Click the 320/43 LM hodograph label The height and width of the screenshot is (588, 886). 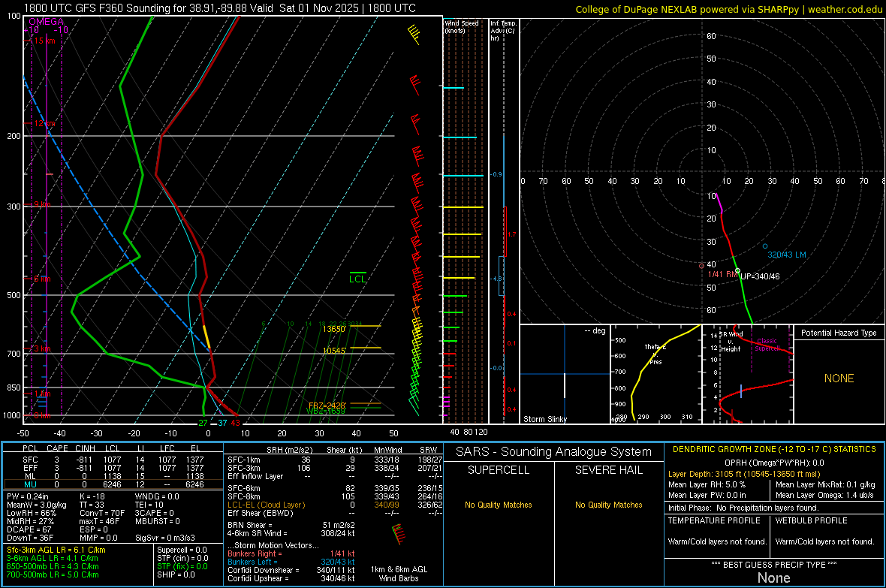(x=787, y=255)
